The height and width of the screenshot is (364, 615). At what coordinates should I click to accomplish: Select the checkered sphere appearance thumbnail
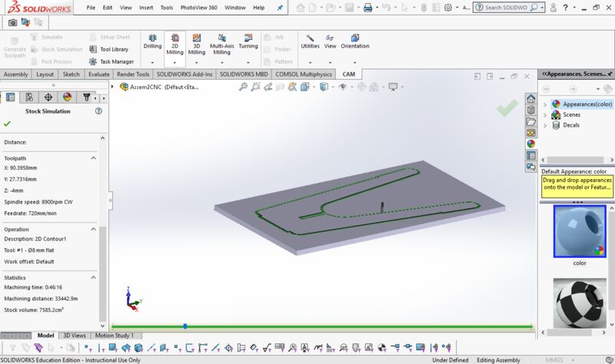click(x=580, y=303)
